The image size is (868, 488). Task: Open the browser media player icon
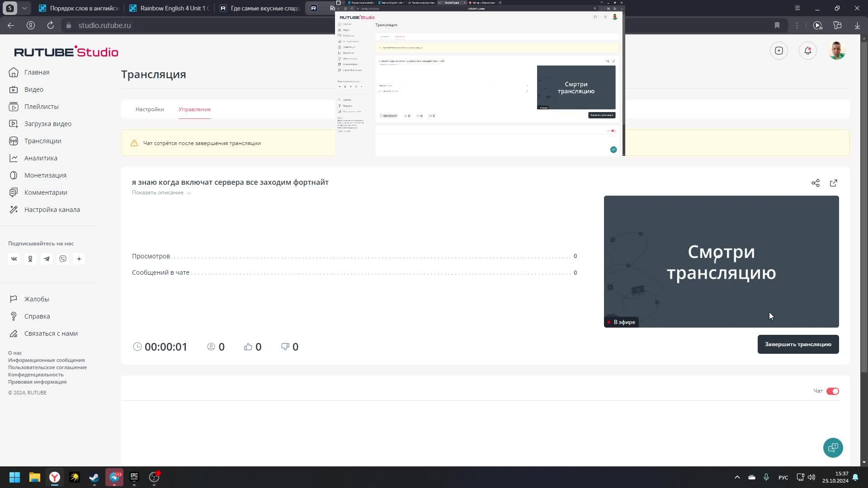click(817, 25)
